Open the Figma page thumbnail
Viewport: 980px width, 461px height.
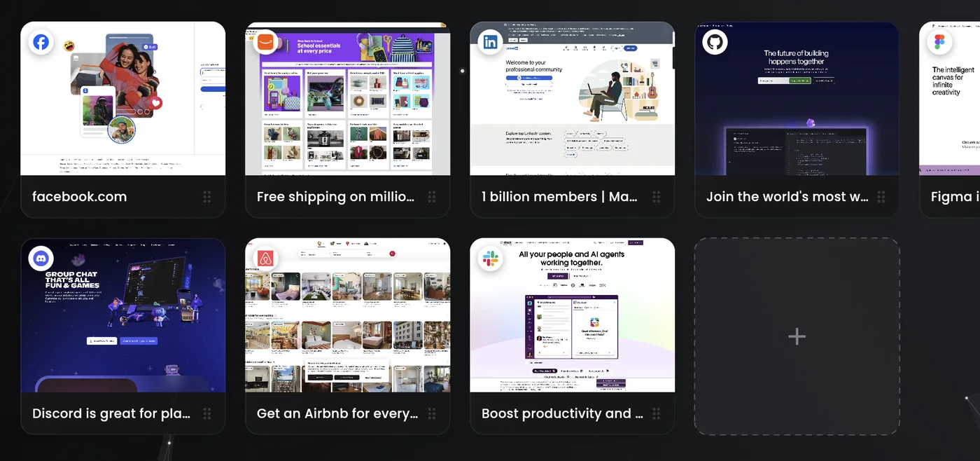[950, 99]
